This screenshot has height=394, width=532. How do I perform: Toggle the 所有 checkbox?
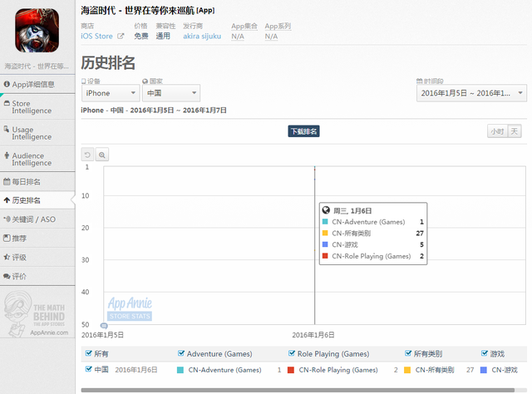point(89,353)
